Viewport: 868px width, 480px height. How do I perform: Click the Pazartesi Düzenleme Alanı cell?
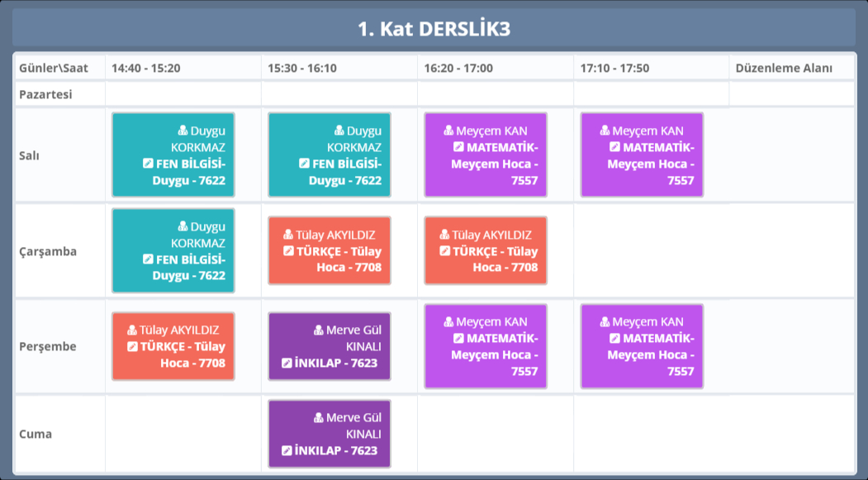pos(791,94)
